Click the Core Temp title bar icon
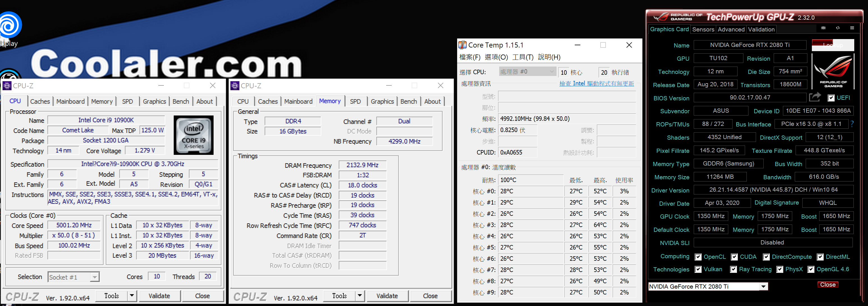Viewport: 868px width, 306px height. pos(462,45)
